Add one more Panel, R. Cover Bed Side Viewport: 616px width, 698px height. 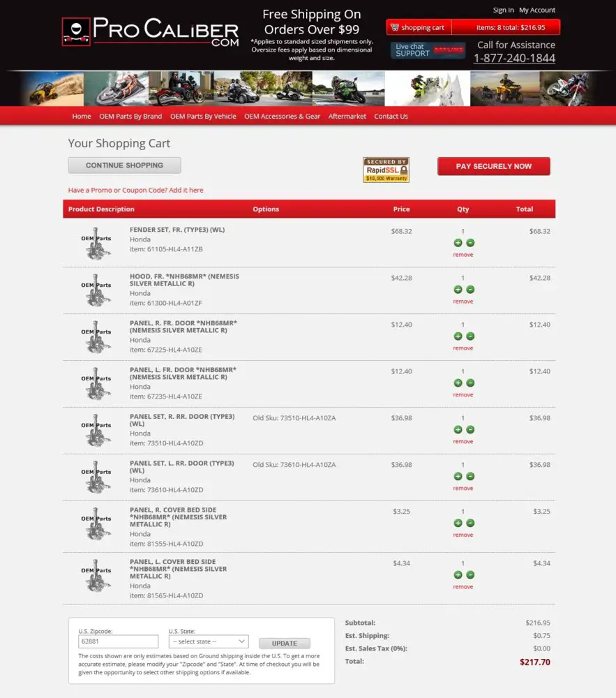[x=458, y=523]
